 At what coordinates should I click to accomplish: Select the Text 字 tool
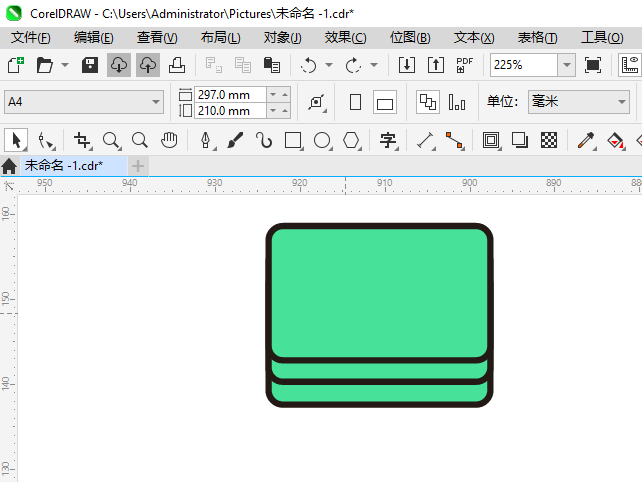coord(389,140)
